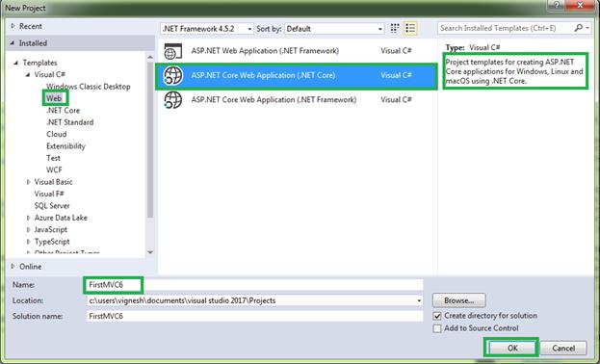Select ASP.NET Web Application (.NET Framework) template
The height and width of the screenshot is (364, 600).
pyautogui.click(x=297, y=51)
